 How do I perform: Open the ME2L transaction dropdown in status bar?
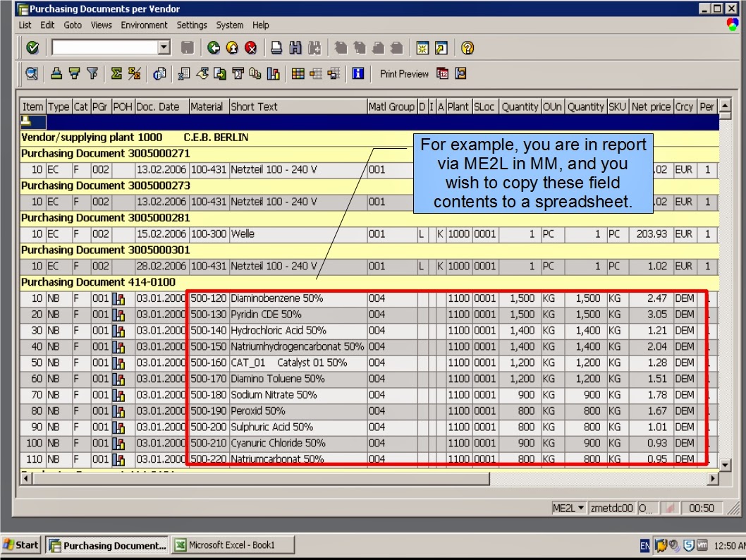(x=580, y=508)
